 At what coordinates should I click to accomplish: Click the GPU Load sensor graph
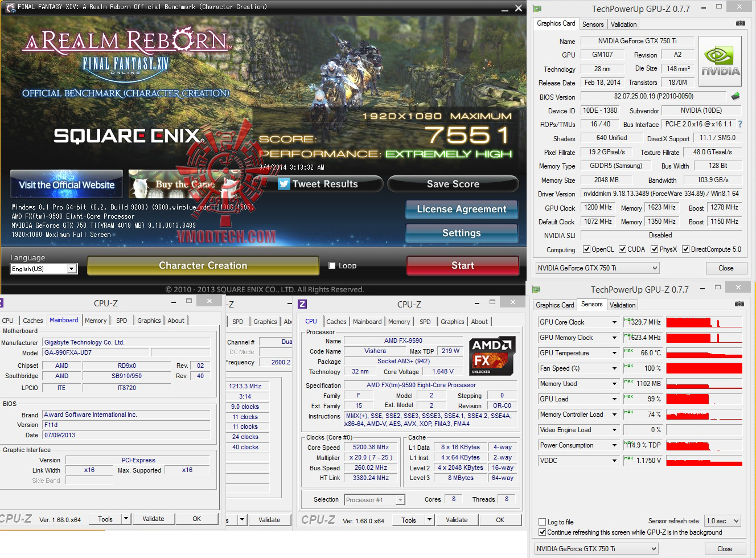pos(704,399)
